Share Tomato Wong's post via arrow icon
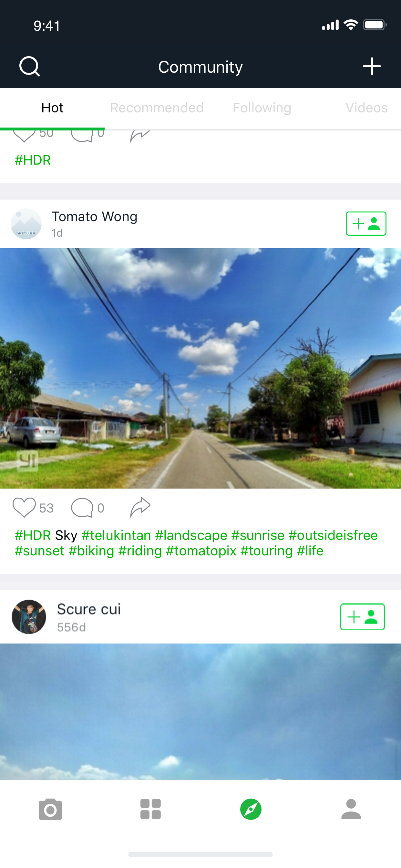Viewport: 401px width, 868px height. (140, 507)
